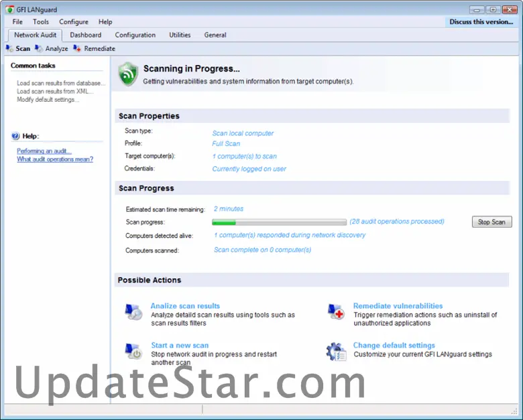523x420 pixels.
Task: Switch to the Dashboard tab
Action: pyautogui.click(x=86, y=35)
